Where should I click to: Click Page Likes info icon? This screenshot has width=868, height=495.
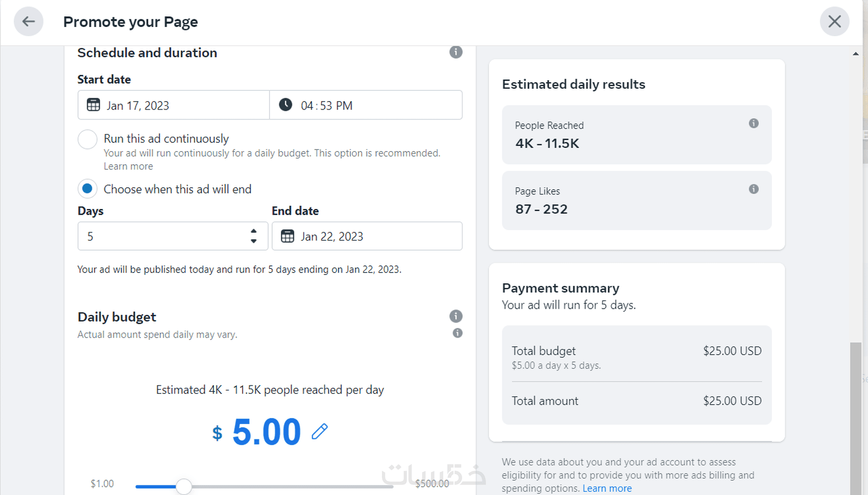click(754, 189)
